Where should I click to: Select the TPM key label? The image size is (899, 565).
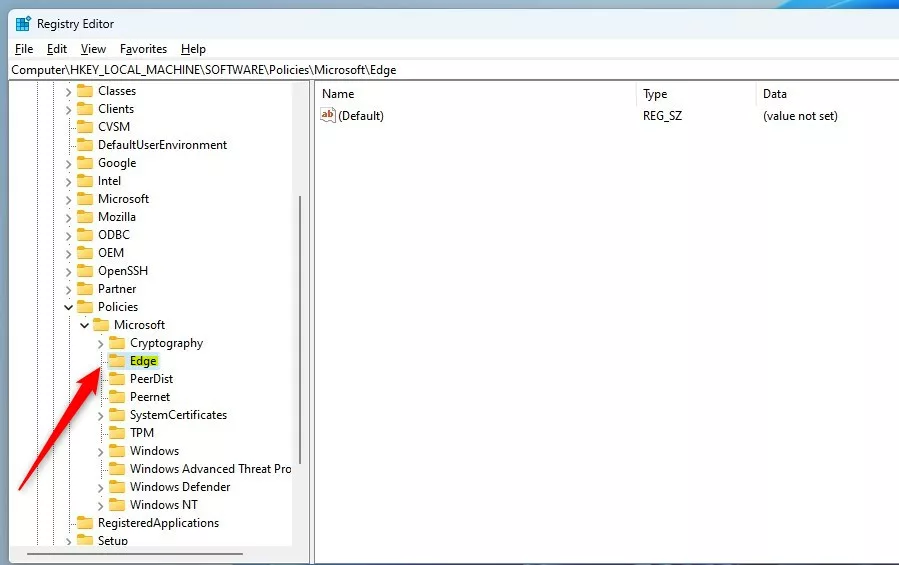tap(142, 432)
